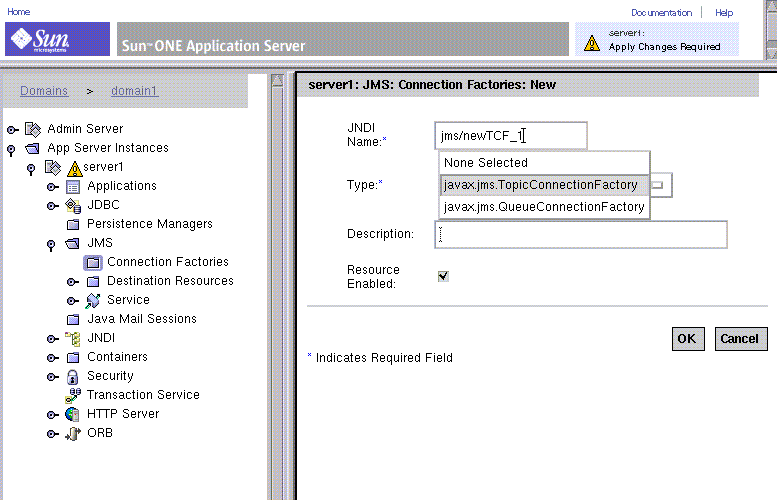Click the Java Mail Sessions folder icon
This screenshot has width=777, height=500.
[73, 319]
